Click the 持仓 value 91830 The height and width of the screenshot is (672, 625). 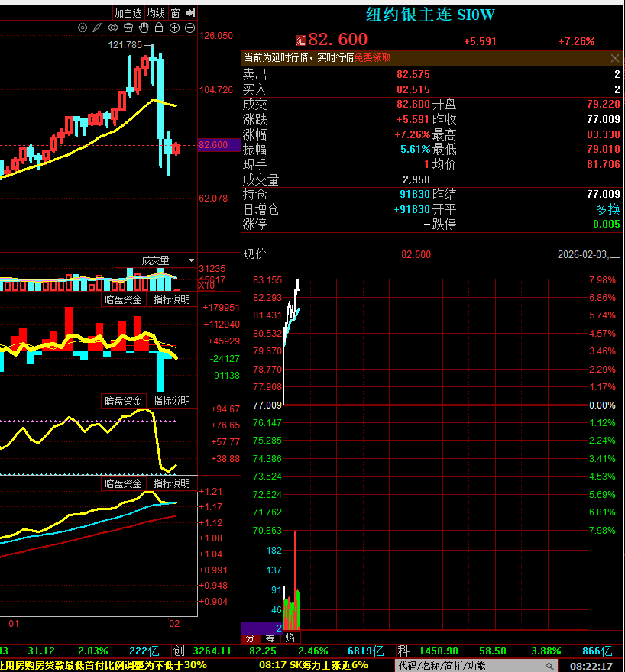(x=415, y=194)
